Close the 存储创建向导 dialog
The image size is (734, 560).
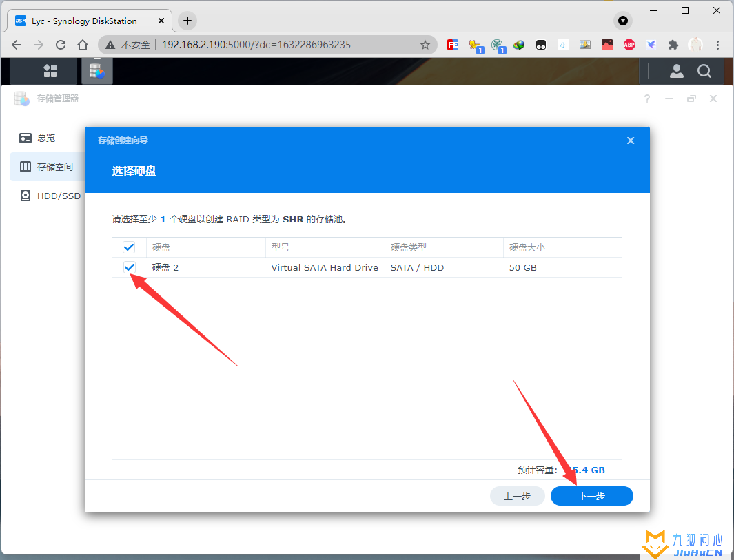[x=631, y=141]
